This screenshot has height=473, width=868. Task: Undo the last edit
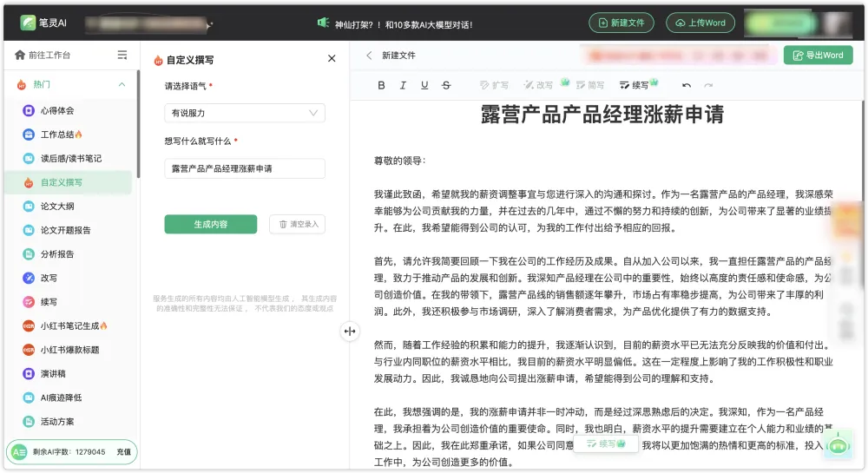(687, 85)
